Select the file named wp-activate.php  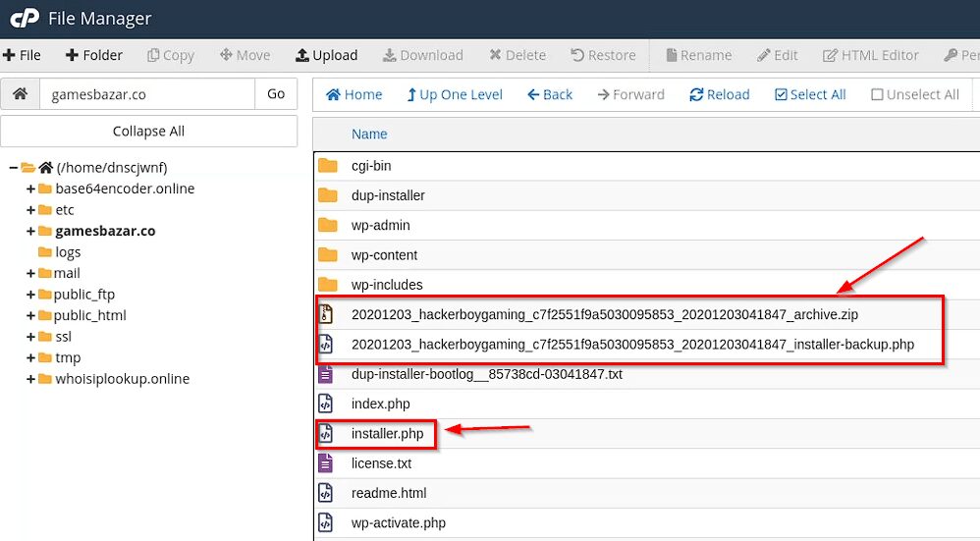pos(399,523)
